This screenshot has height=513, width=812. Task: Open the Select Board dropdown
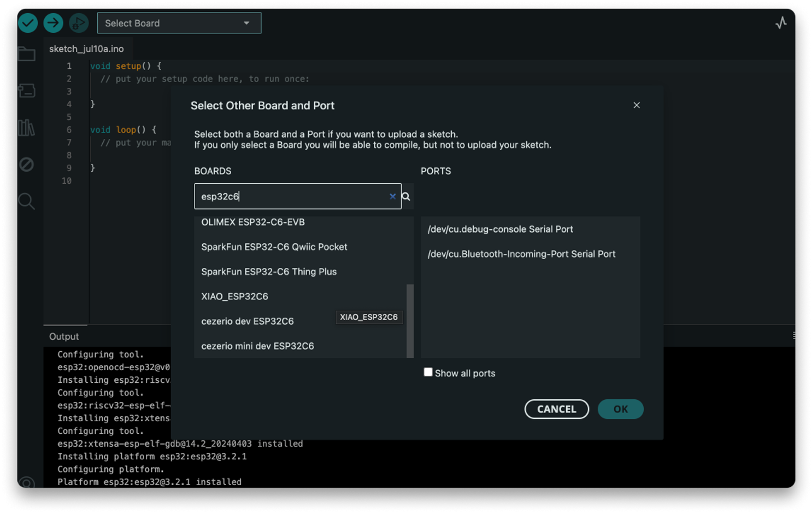click(x=179, y=23)
